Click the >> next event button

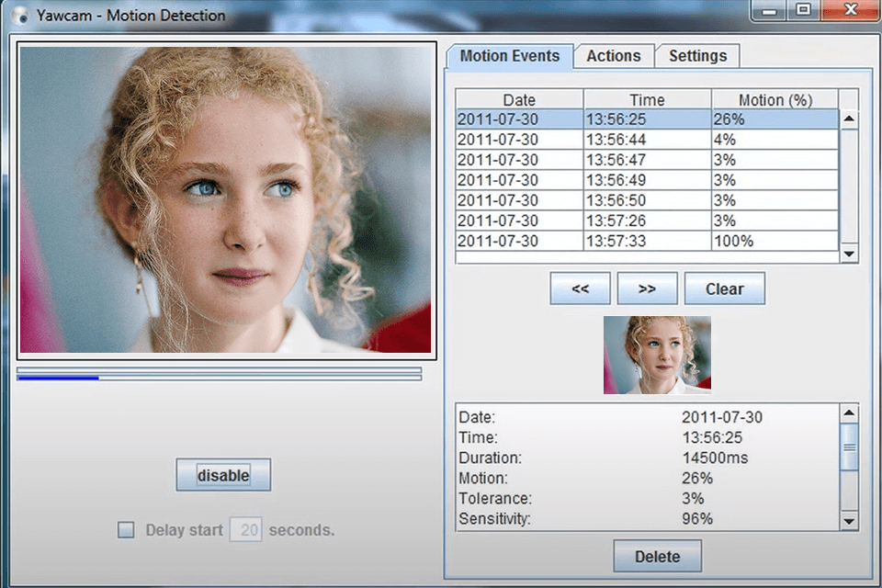tap(648, 288)
